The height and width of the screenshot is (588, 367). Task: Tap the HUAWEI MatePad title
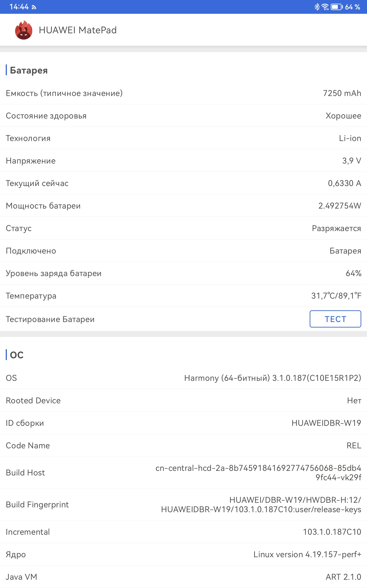[78, 30]
